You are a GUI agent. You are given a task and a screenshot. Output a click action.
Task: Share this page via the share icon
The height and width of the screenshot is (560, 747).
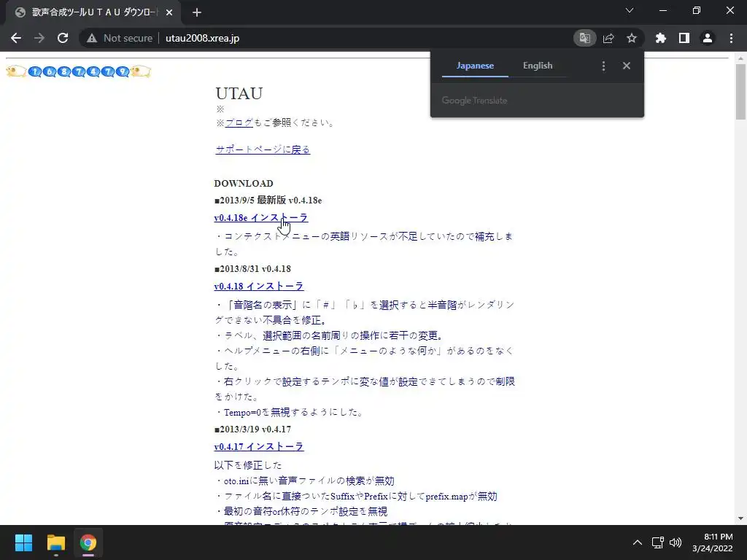click(x=608, y=38)
